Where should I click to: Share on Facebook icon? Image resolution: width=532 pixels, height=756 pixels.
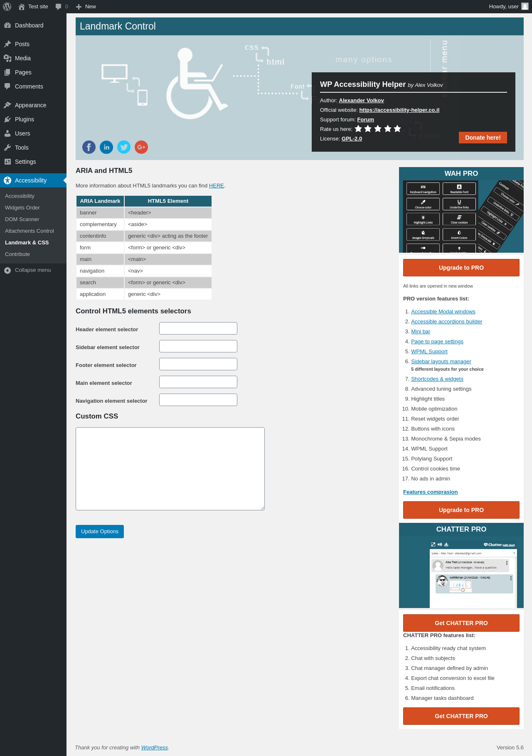(x=89, y=147)
